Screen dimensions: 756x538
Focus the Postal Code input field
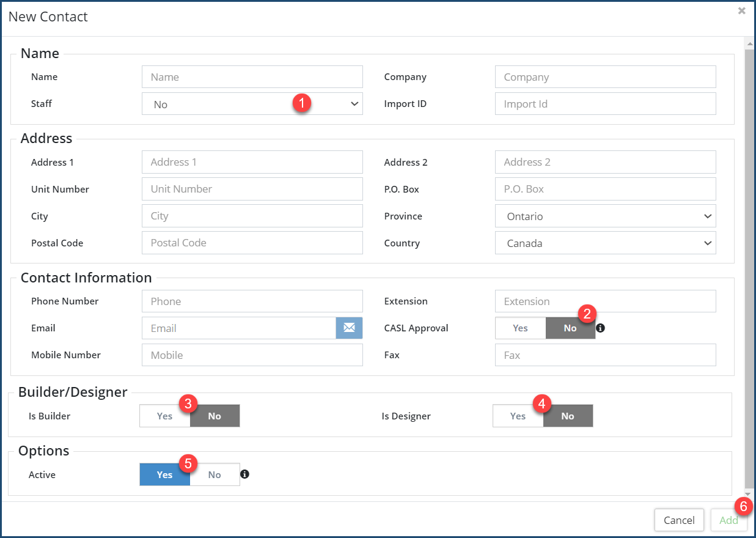click(x=252, y=243)
